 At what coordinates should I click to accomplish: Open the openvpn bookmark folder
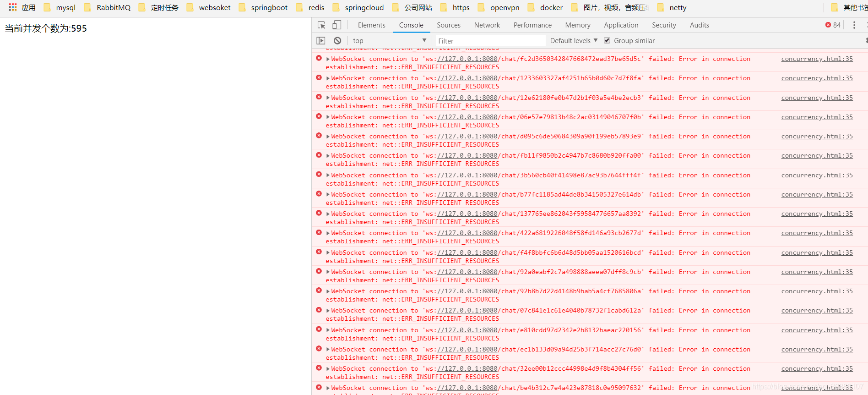499,7
